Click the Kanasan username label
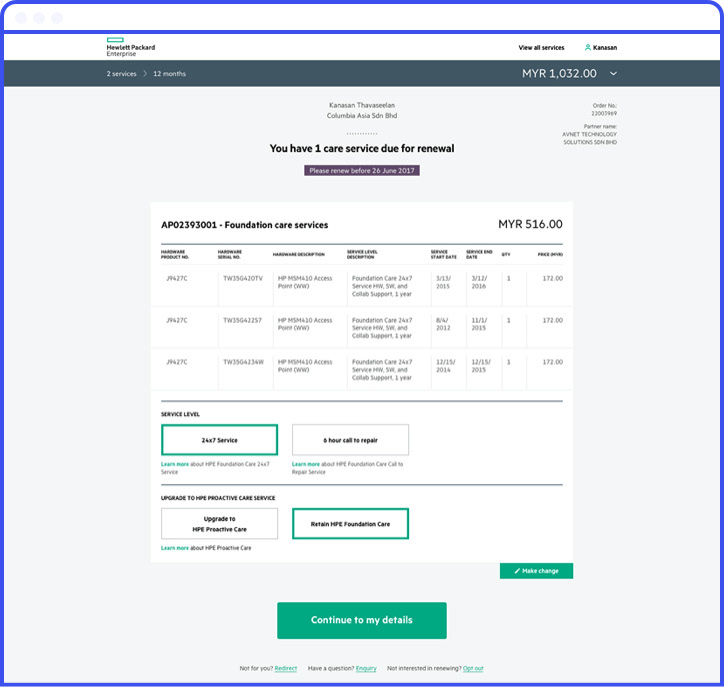This screenshot has width=724, height=687. pyautogui.click(x=604, y=48)
